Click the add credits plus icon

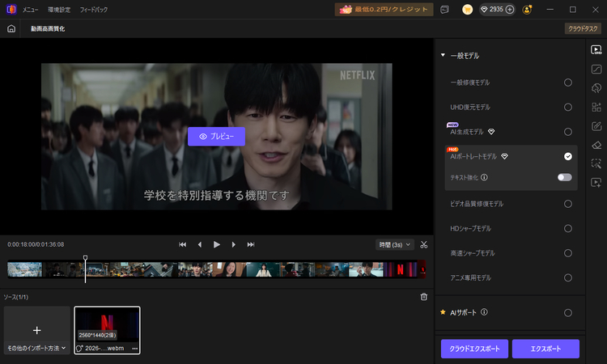point(510,9)
